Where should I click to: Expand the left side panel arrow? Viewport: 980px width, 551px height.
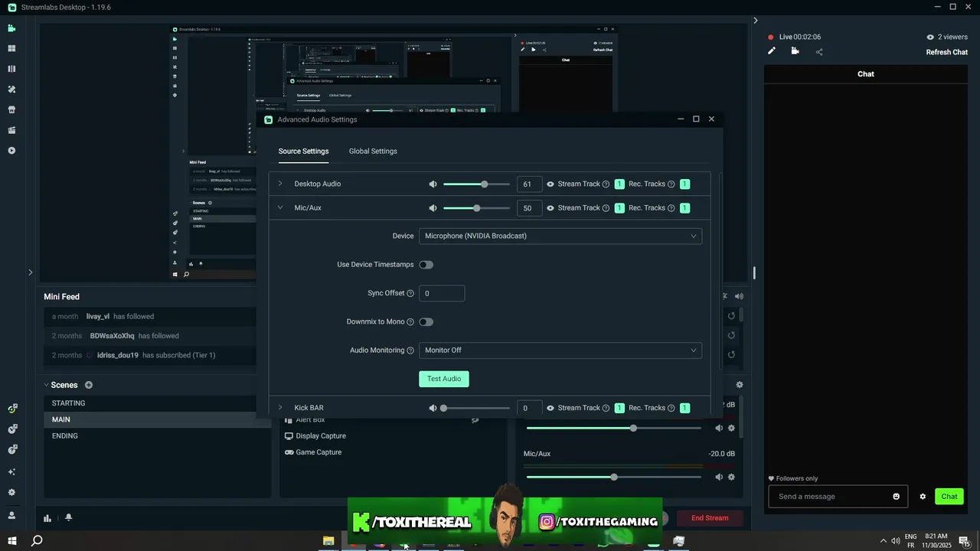pos(31,272)
